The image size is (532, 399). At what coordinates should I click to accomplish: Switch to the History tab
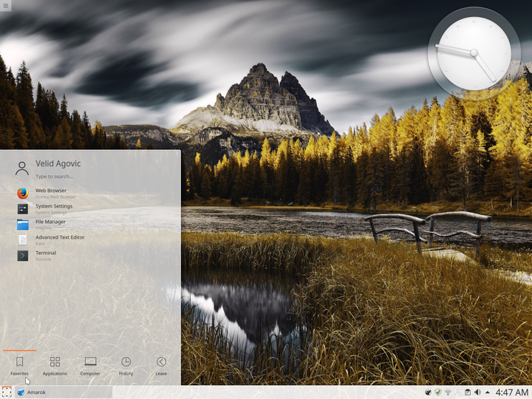[x=126, y=366]
